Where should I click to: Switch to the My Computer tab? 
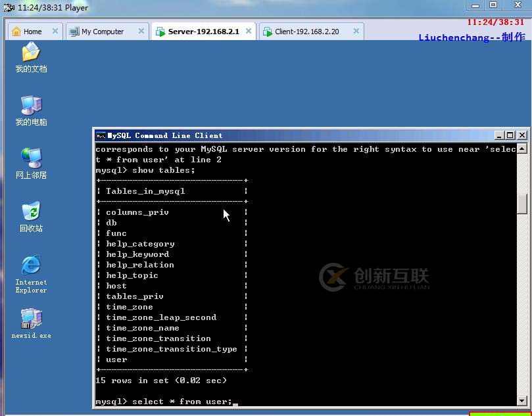click(107, 32)
